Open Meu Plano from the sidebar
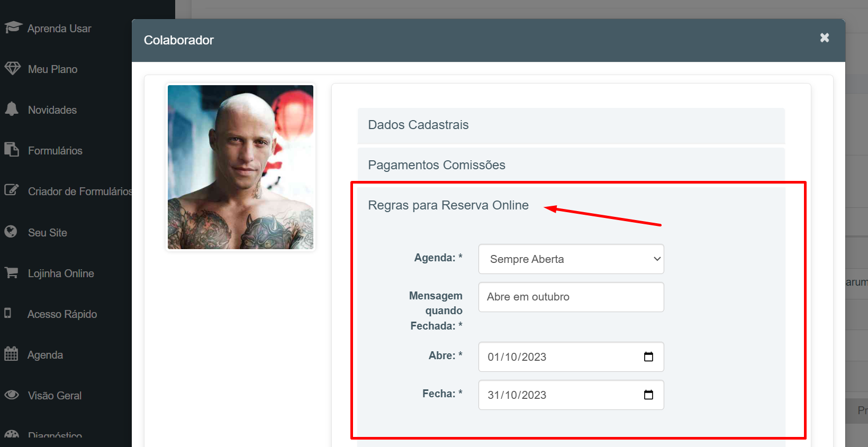The image size is (868, 447). (52, 69)
